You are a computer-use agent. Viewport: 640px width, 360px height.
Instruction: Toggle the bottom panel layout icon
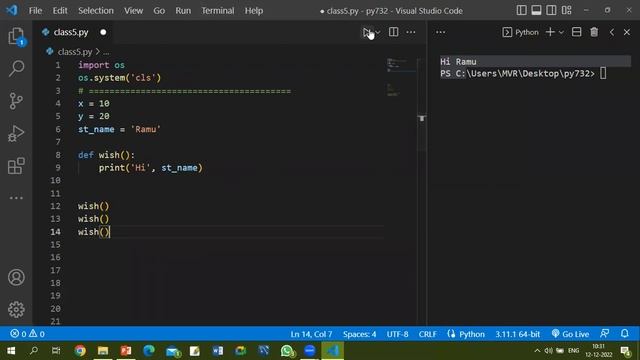pos(536,10)
